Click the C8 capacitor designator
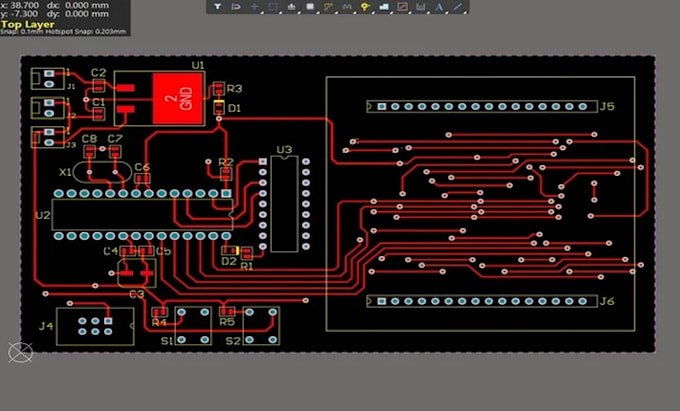The image size is (680, 411). coord(89,139)
